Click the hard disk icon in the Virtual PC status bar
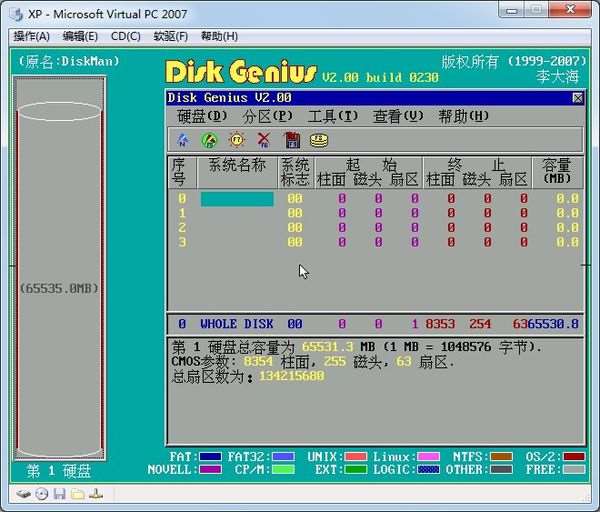The image size is (600, 512). tap(24, 494)
